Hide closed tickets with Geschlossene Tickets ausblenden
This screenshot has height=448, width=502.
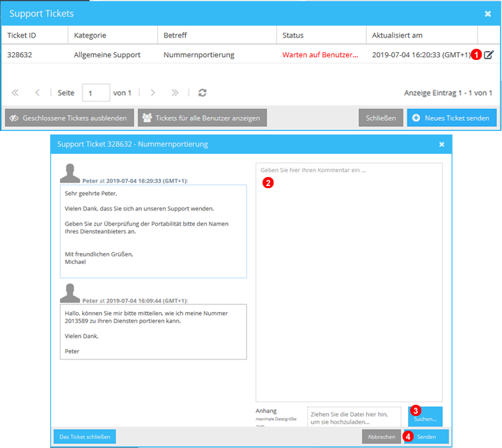(68, 118)
